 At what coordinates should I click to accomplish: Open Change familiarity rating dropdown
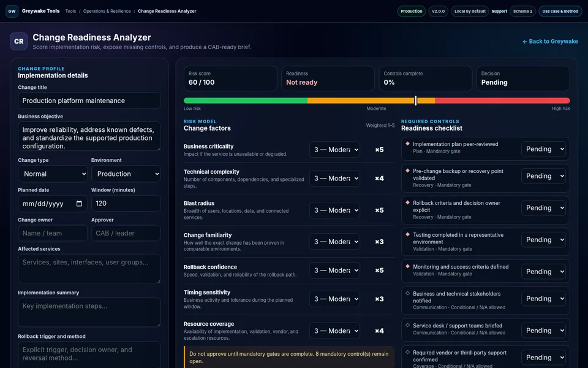tap(334, 242)
